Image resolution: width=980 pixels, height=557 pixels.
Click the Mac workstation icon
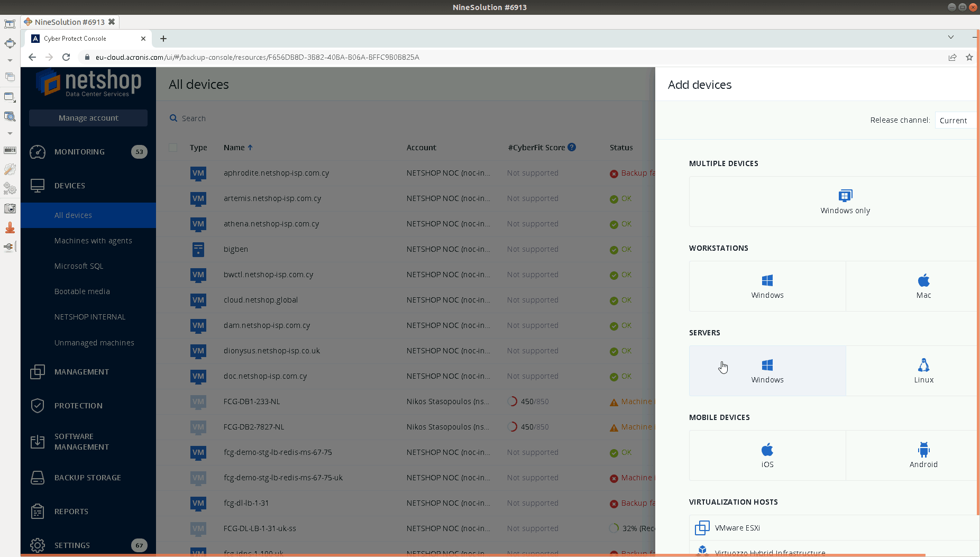click(x=923, y=286)
